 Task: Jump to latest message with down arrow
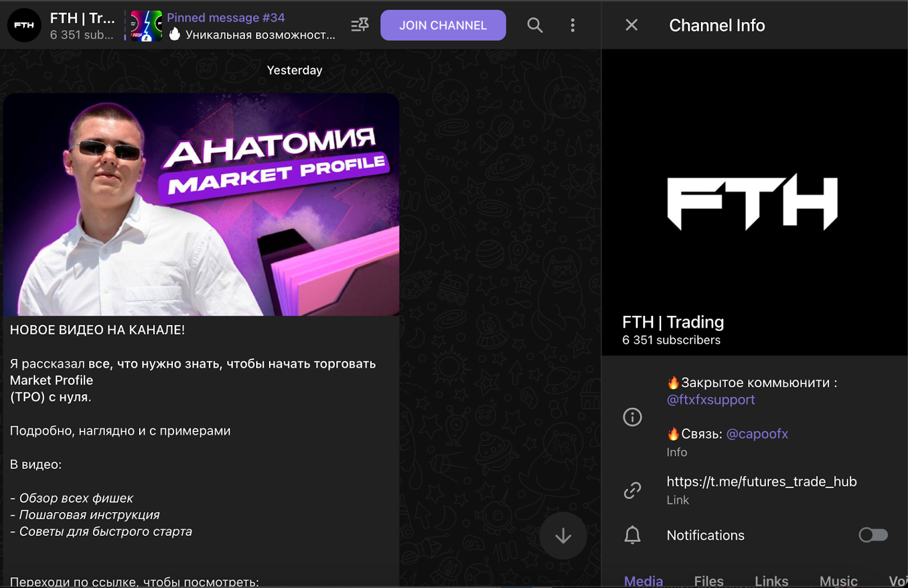[x=563, y=536]
